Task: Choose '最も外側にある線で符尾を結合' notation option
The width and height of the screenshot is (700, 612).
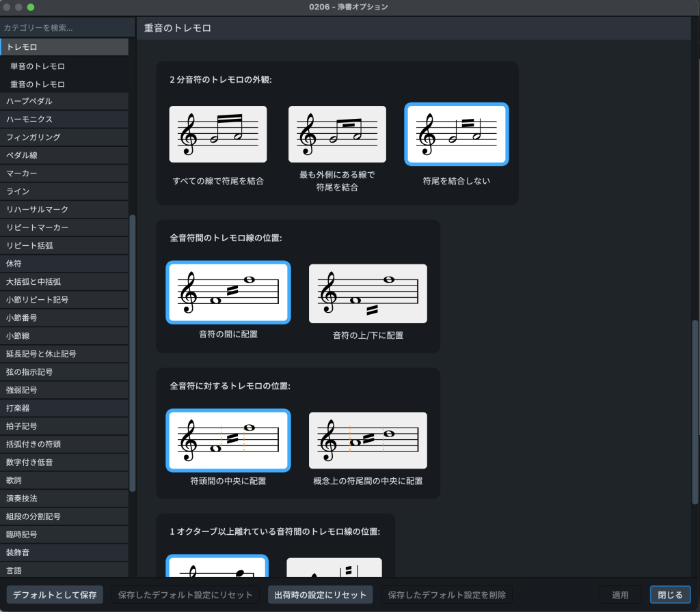Action: pyautogui.click(x=337, y=134)
